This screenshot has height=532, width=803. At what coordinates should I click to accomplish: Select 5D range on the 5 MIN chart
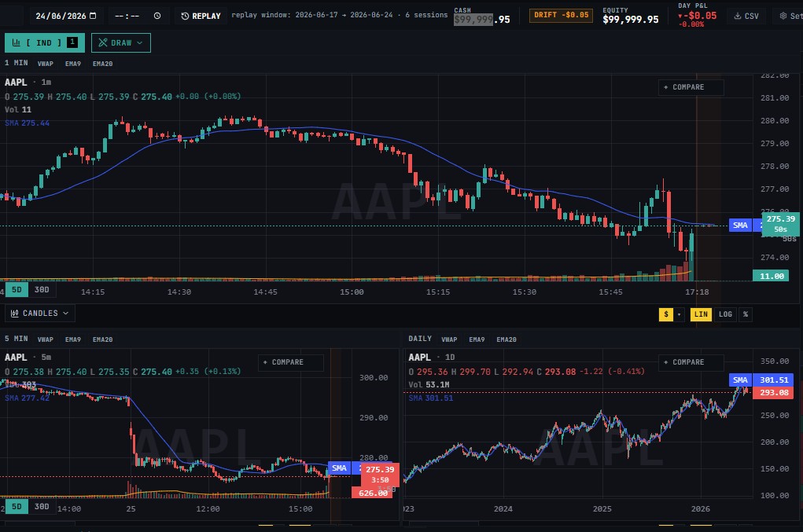17,506
